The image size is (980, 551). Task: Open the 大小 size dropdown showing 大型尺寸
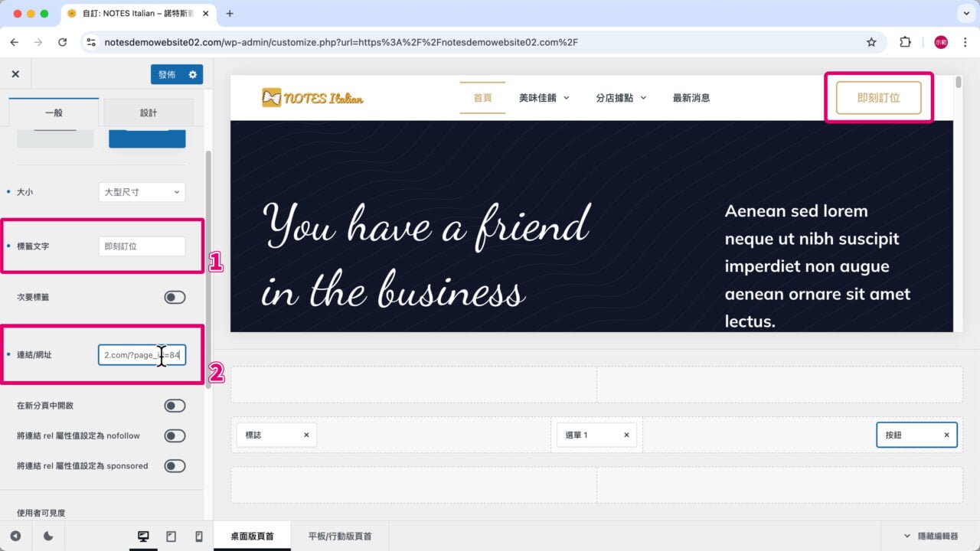(x=142, y=192)
